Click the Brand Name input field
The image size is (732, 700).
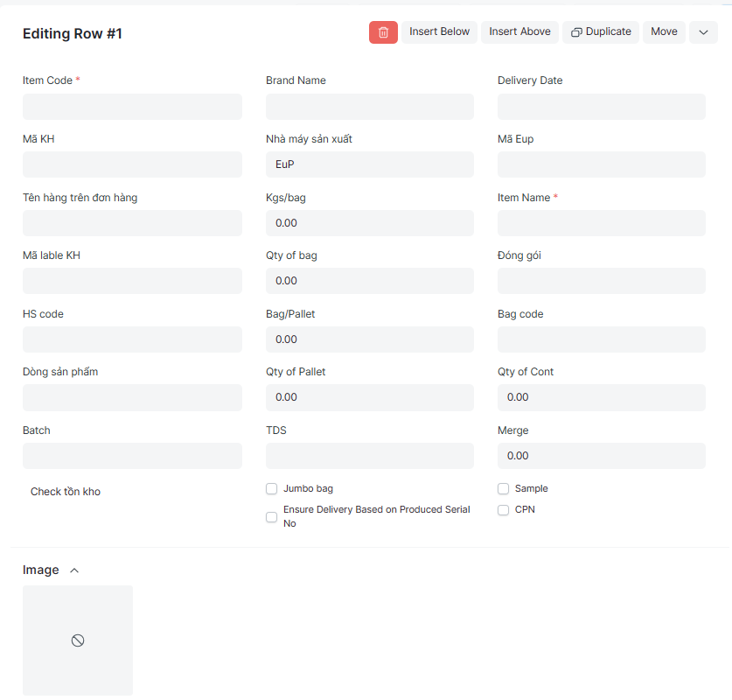point(369,107)
